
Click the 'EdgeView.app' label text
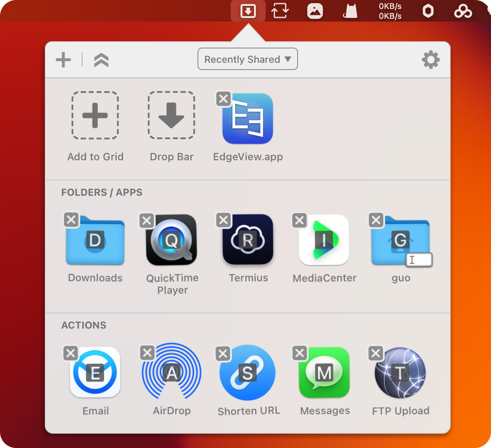248,157
